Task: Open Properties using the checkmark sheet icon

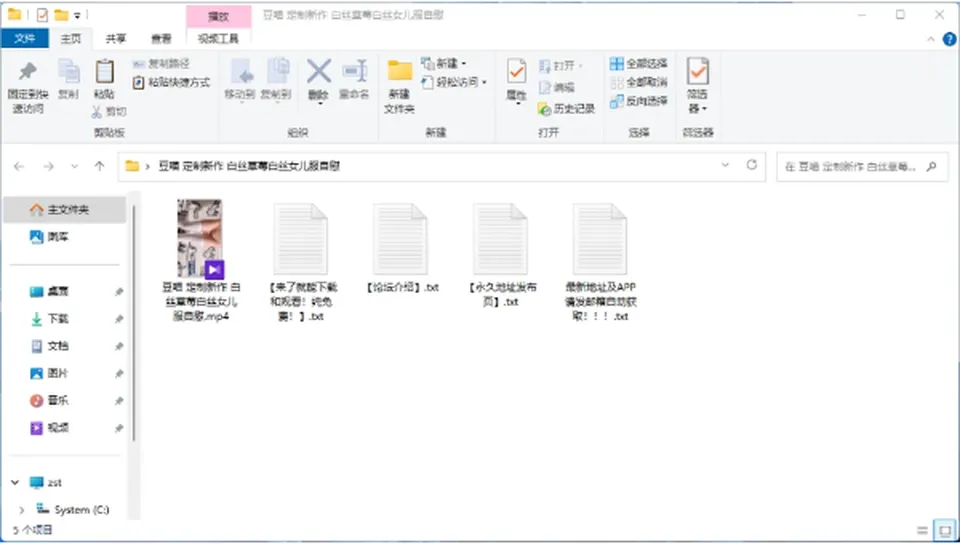Action: click(516, 72)
